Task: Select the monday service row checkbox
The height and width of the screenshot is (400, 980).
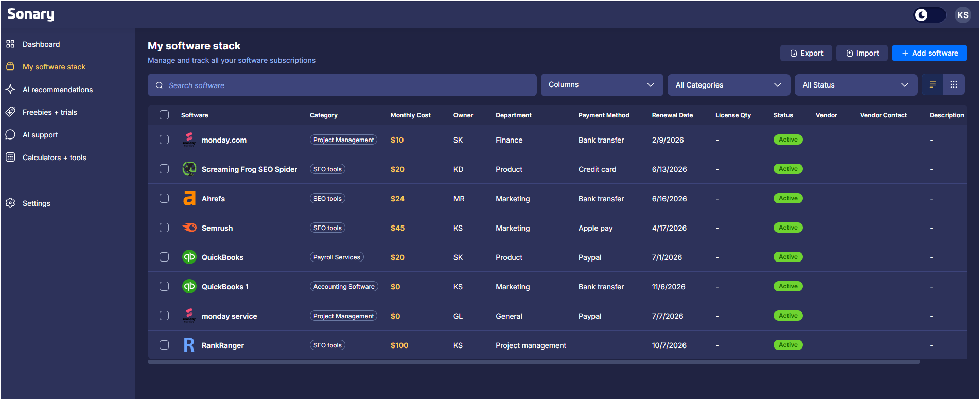Action: [x=164, y=316]
